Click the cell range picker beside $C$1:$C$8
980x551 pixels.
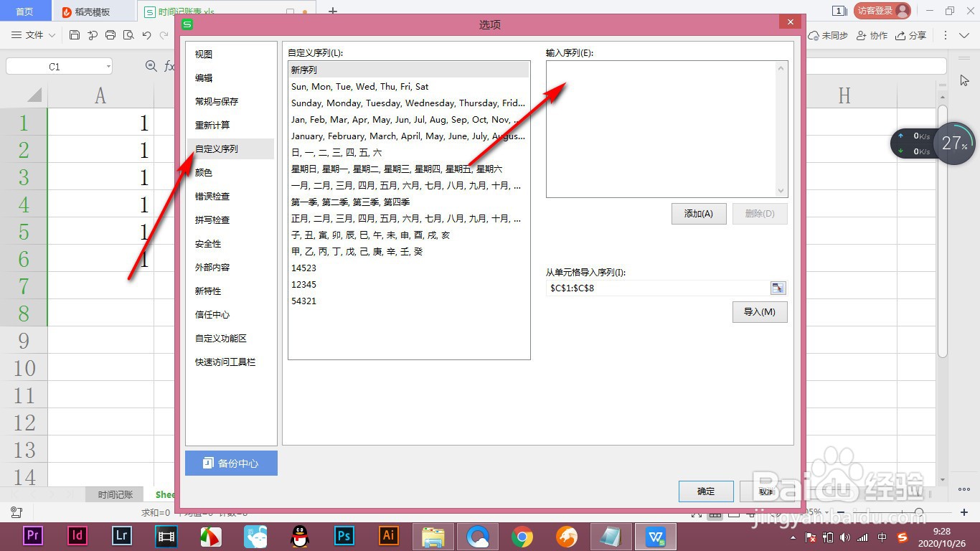point(778,288)
